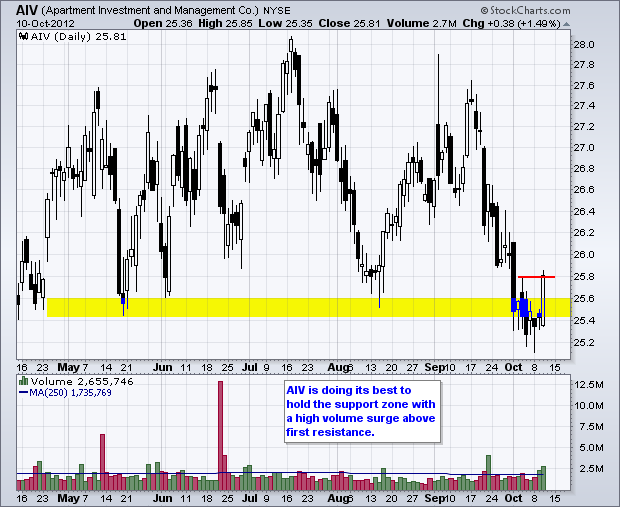Click the candlestick icon beside AIV (Daily)
Viewport: 620px width, 507px height.
(x=24, y=36)
